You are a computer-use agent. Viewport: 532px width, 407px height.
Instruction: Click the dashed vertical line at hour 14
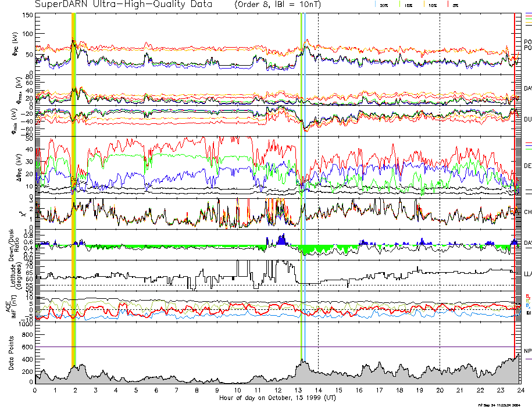coord(318,198)
